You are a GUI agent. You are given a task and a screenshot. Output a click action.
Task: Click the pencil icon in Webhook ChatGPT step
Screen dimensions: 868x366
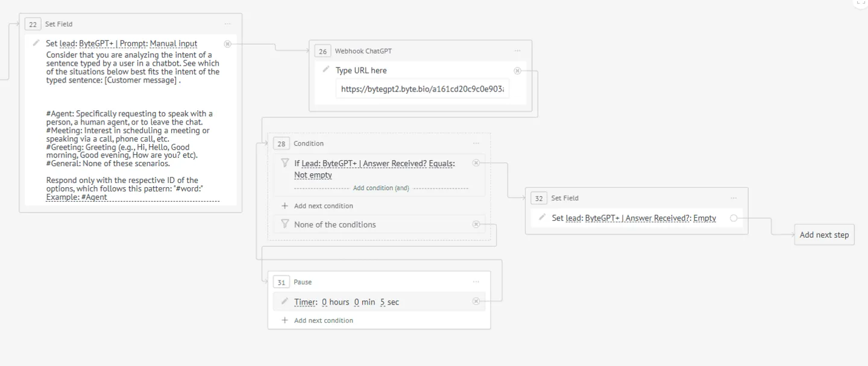point(326,70)
